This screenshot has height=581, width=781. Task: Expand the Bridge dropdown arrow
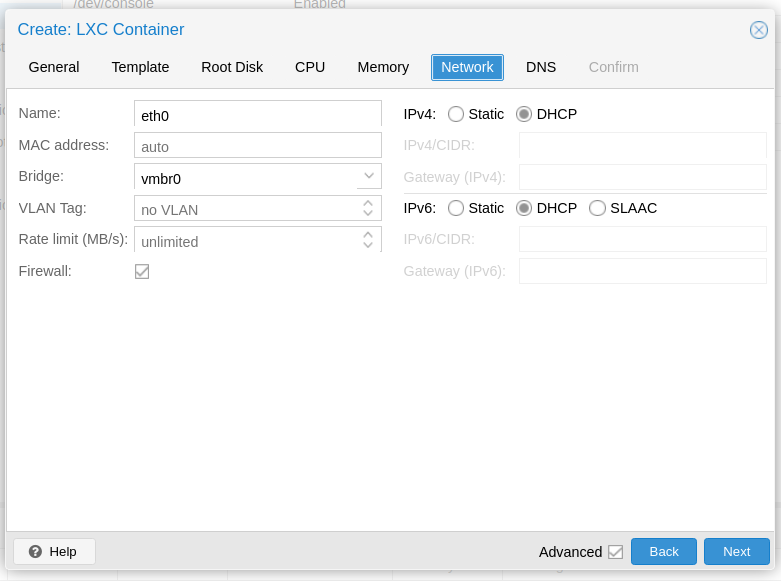tap(368, 176)
